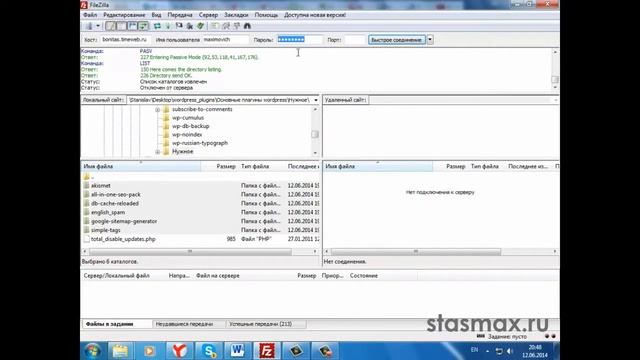640x360 pixels.
Task: Open Yandex browser from taskbar
Action: [x=179, y=351]
